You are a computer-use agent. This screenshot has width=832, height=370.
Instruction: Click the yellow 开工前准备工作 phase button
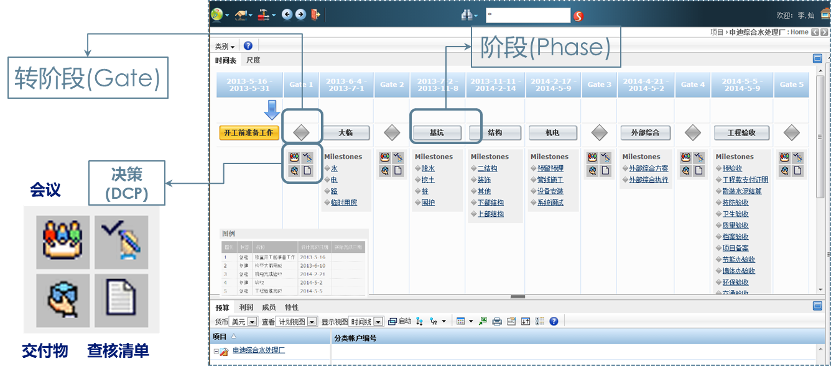tap(249, 133)
